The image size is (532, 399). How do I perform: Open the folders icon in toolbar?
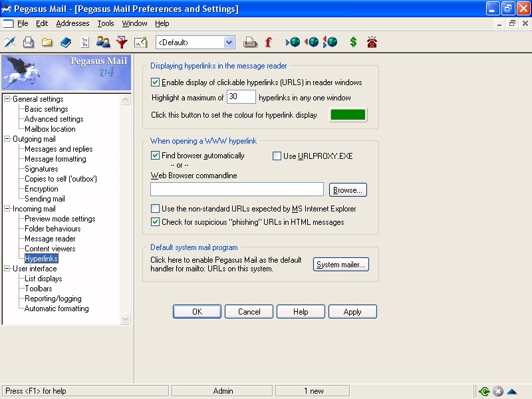coord(47,43)
